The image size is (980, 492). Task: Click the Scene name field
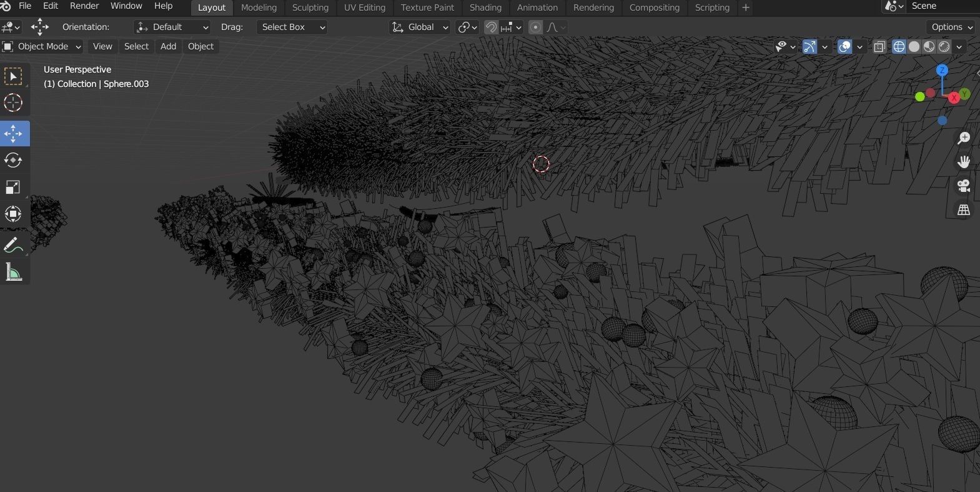click(943, 6)
